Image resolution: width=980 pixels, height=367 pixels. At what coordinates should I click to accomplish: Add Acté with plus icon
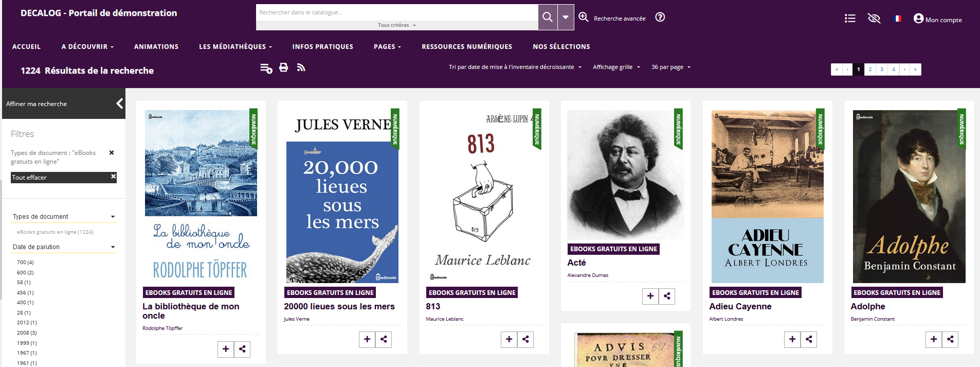coord(650,296)
